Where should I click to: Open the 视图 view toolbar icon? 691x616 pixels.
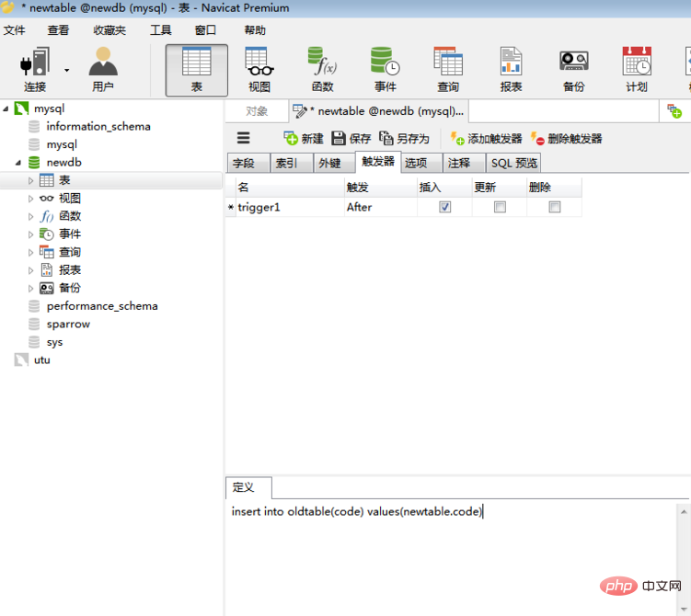point(259,70)
